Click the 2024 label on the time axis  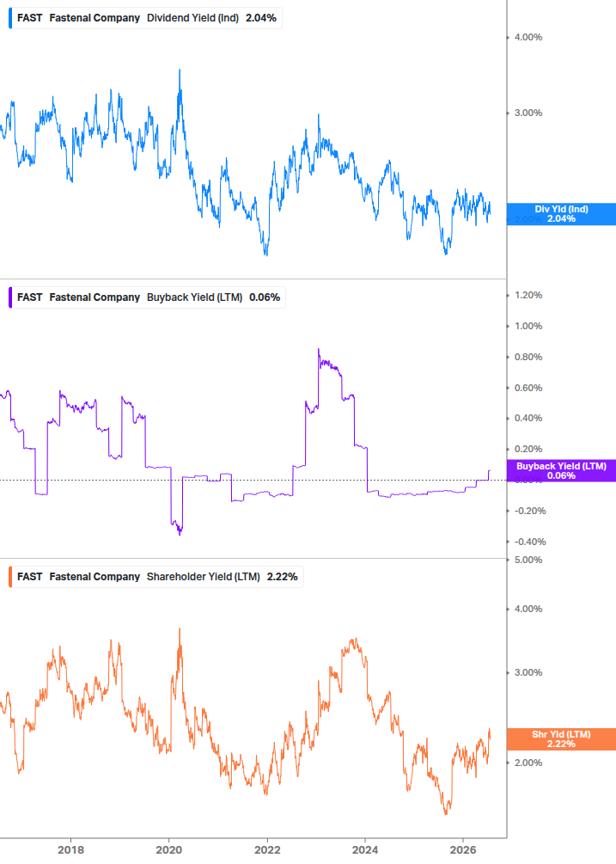(365, 850)
